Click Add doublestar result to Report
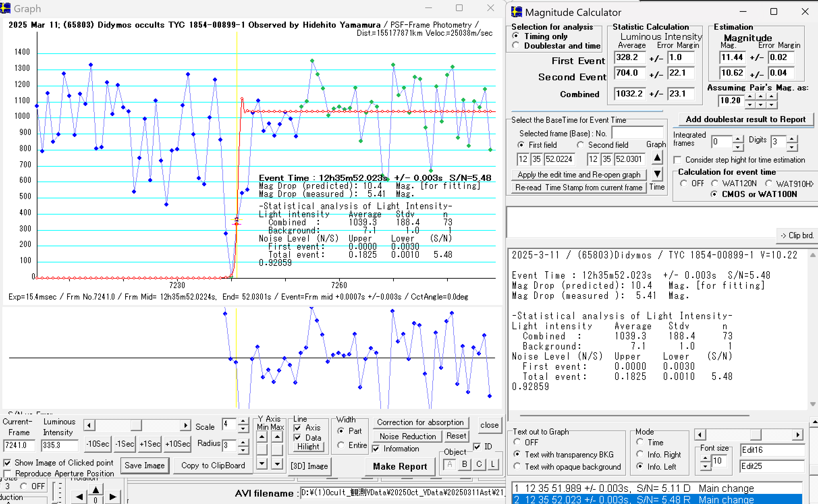Viewport: 818px width, 504px height. (x=745, y=119)
